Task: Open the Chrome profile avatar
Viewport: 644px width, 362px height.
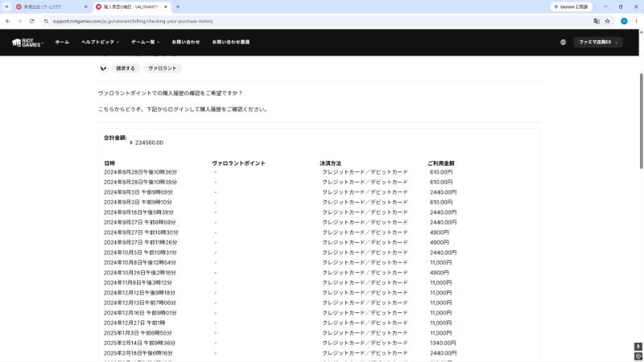Action: (x=624, y=21)
